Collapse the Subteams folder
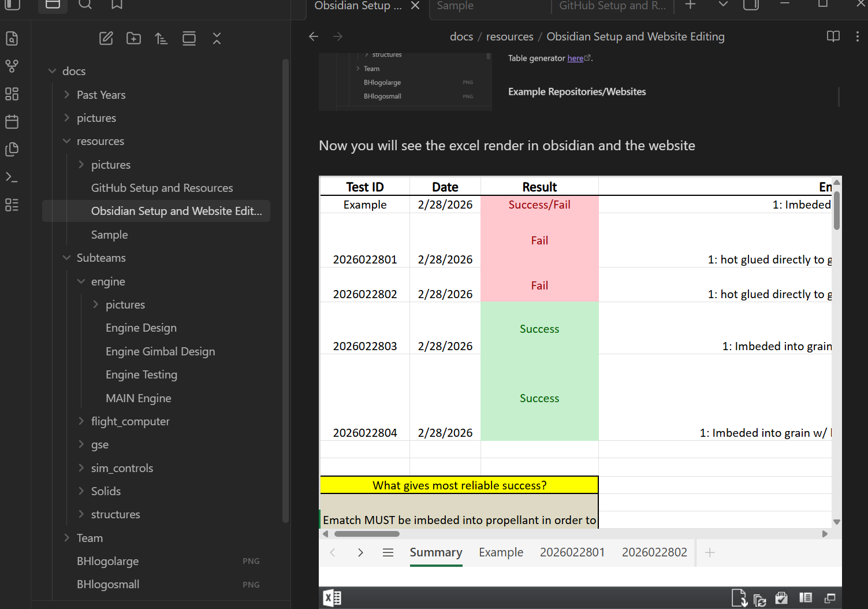This screenshot has width=868, height=609. point(66,258)
